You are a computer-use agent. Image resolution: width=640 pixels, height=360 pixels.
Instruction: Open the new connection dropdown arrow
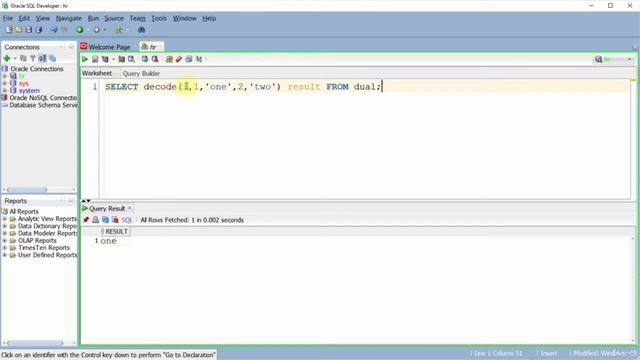pyautogui.click(x=15, y=59)
